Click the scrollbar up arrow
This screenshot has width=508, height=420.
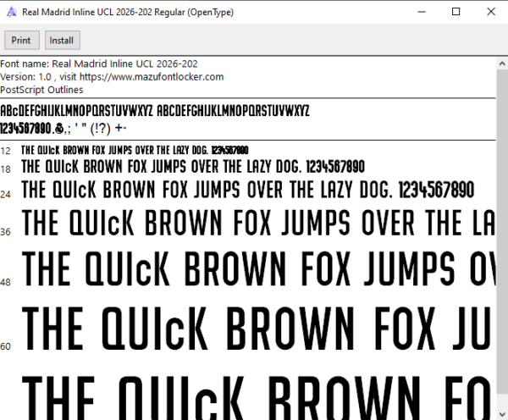502,64
